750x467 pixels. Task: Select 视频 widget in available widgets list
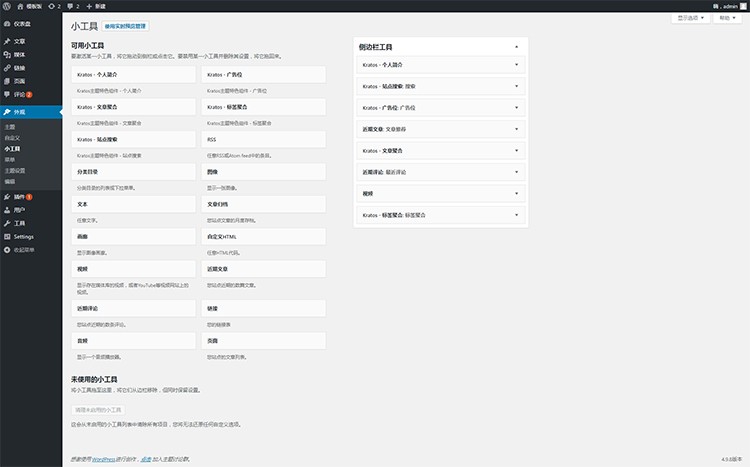(x=133, y=269)
